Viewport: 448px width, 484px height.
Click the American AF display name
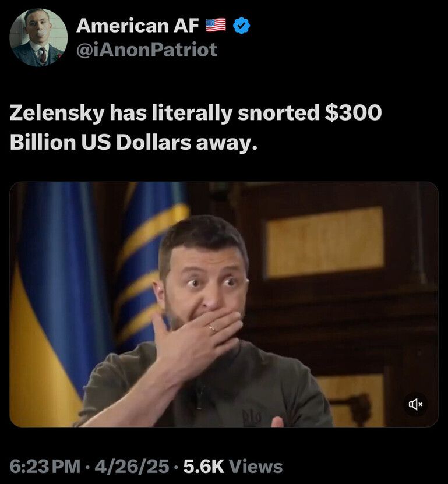point(137,25)
